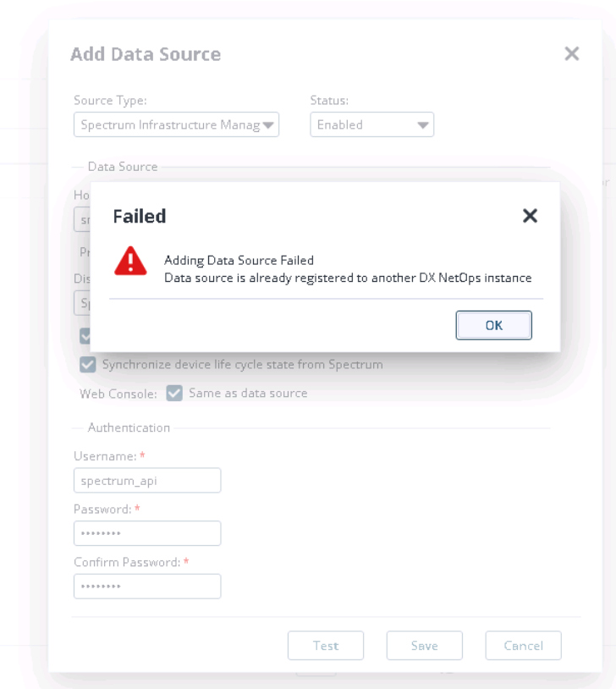The width and height of the screenshot is (616, 689).
Task: Save the data source configuration
Action: click(x=424, y=645)
